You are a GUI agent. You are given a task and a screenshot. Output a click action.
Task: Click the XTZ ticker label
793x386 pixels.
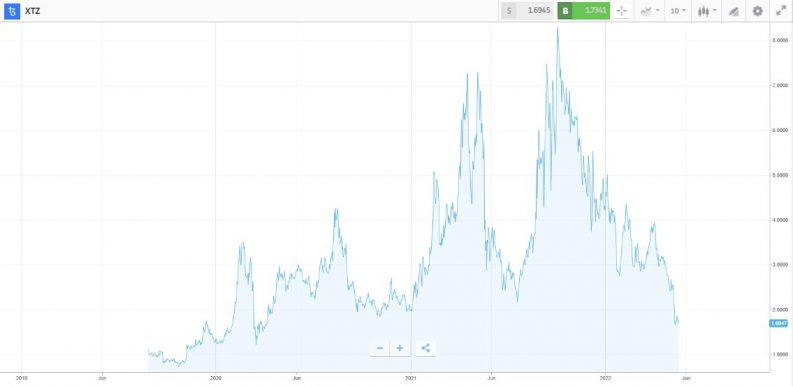click(x=32, y=11)
